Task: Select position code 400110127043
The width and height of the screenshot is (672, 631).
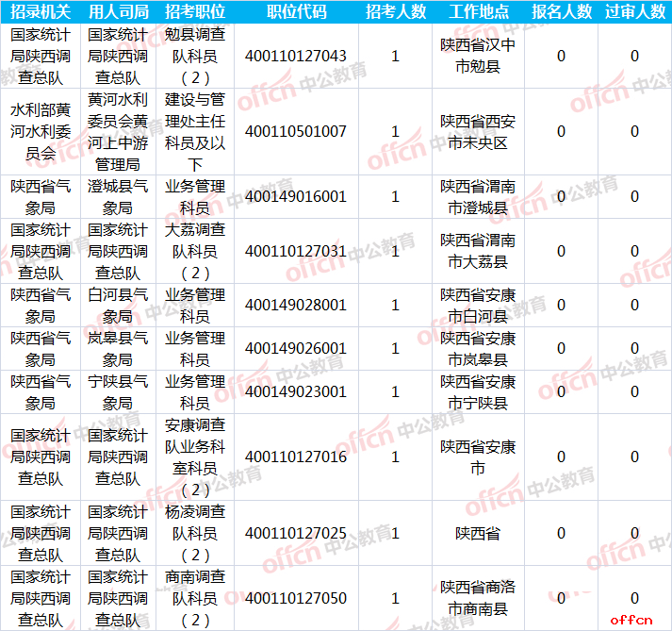Action: 296,57
